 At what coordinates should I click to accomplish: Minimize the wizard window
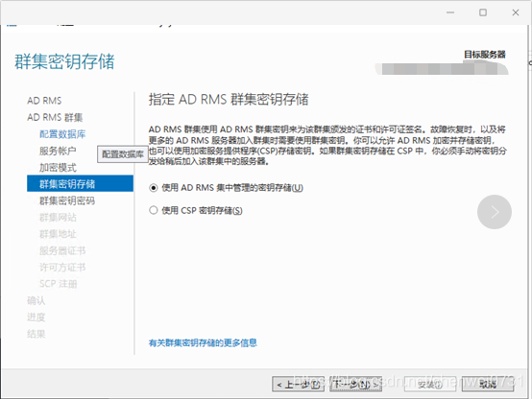click(x=450, y=12)
